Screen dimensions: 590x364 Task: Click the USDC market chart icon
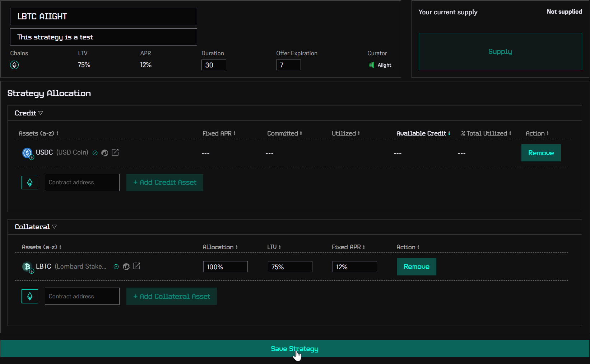(105, 153)
